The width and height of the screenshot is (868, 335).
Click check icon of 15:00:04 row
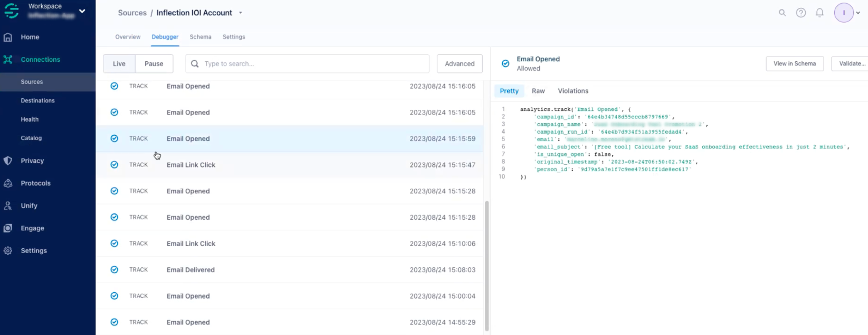pos(115,296)
